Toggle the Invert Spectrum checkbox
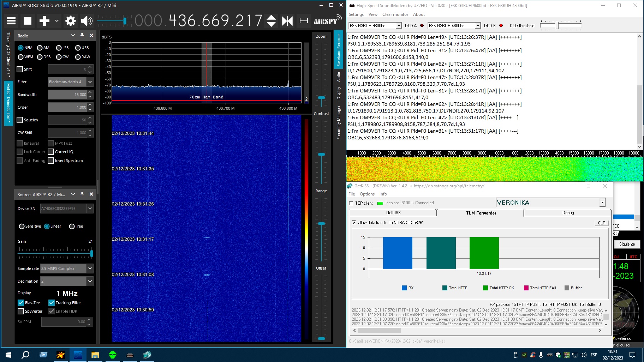Screen dimensions: 644x362 pyautogui.click(x=51, y=161)
